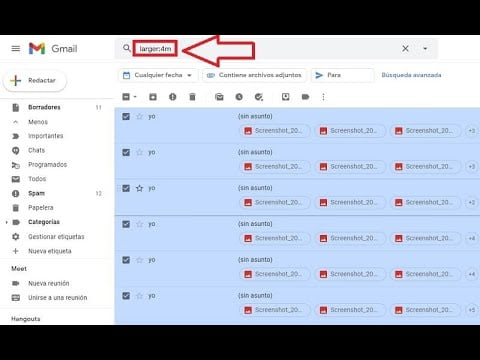Expand search options dropdown arrow
The height and width of the screenshot is (360, 480).
[x=425, y=49]
